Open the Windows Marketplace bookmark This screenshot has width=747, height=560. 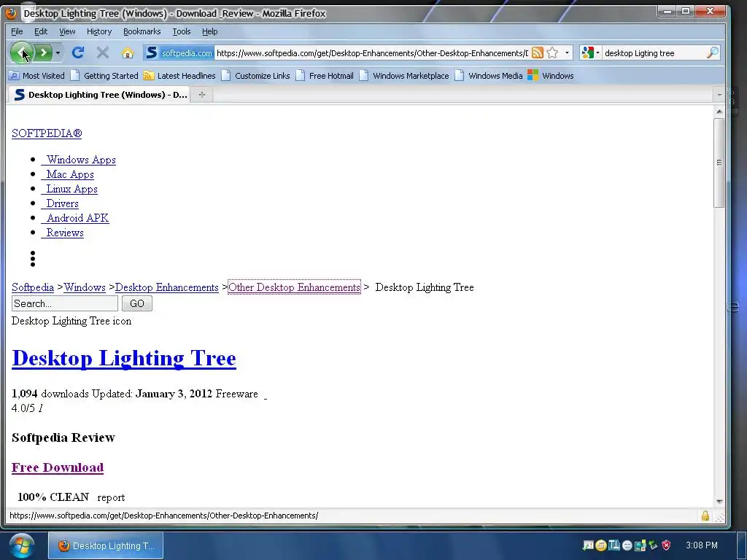404,76
